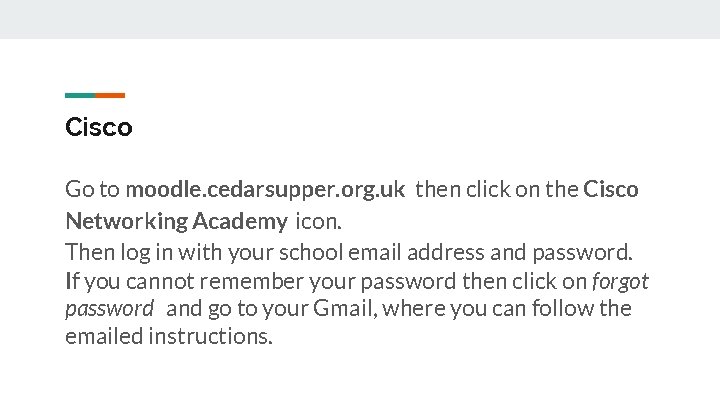Click the bold "Cisco" ending the first body line
720x405 pixels.
click(610, 189)
